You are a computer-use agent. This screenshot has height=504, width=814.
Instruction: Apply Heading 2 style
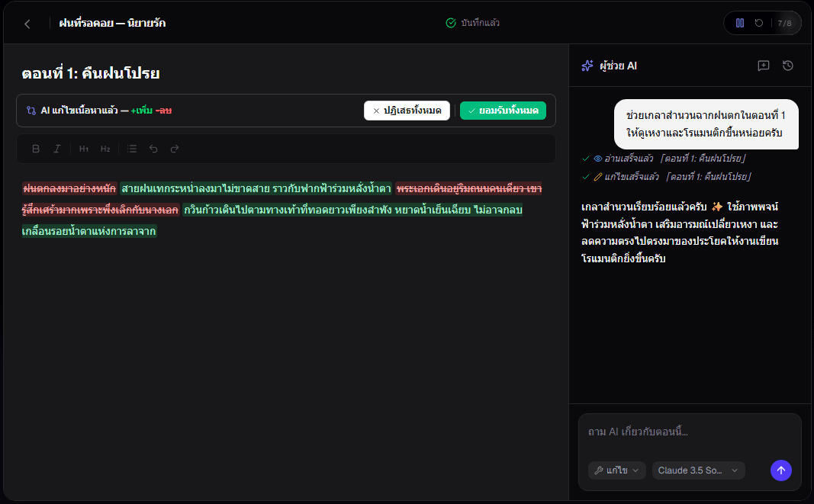(x=105, y=149)
